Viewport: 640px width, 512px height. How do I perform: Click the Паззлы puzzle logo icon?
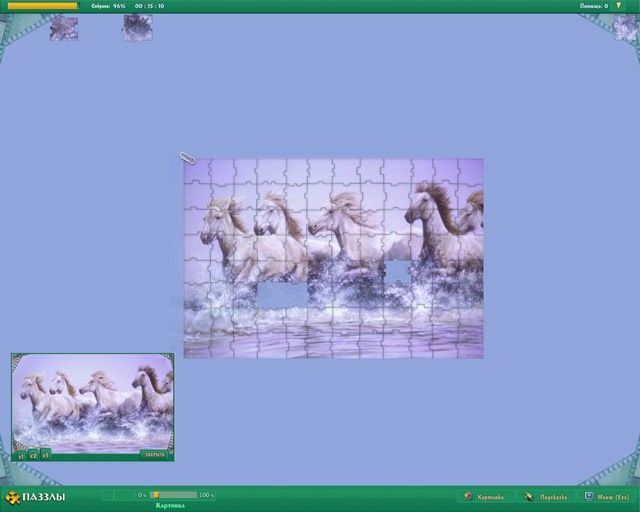click(x=13, y=497)
